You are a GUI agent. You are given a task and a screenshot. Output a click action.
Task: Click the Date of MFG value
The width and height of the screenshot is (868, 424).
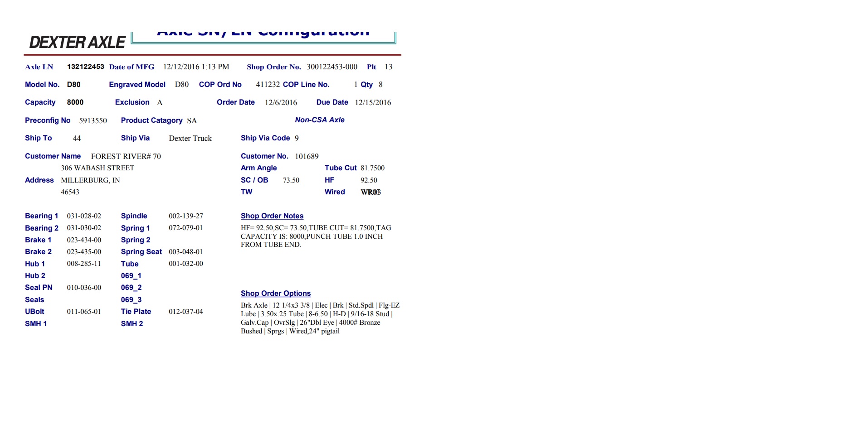[x=196, y=67]
